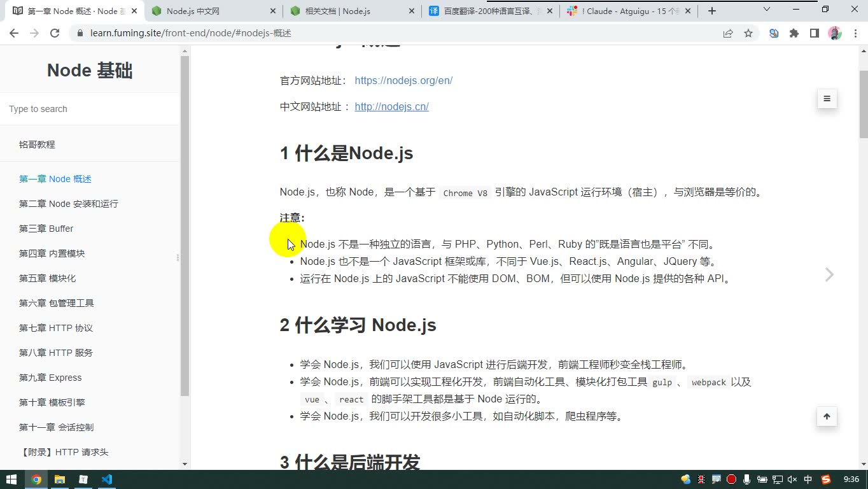The image size is (868, 489).
Task: Switch to the Claude - Atguigu Slack tab
Action: pos(630,11)
